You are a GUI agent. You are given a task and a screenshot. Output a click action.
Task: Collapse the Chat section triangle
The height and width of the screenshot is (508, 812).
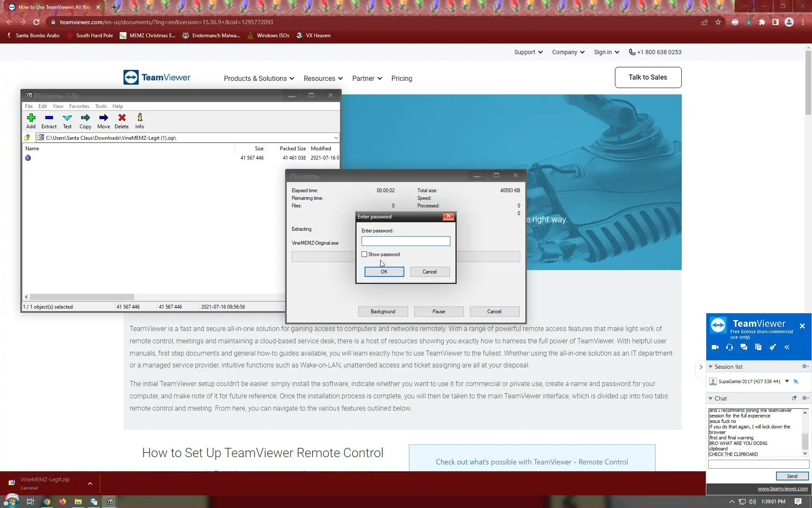tap(710, 398)
